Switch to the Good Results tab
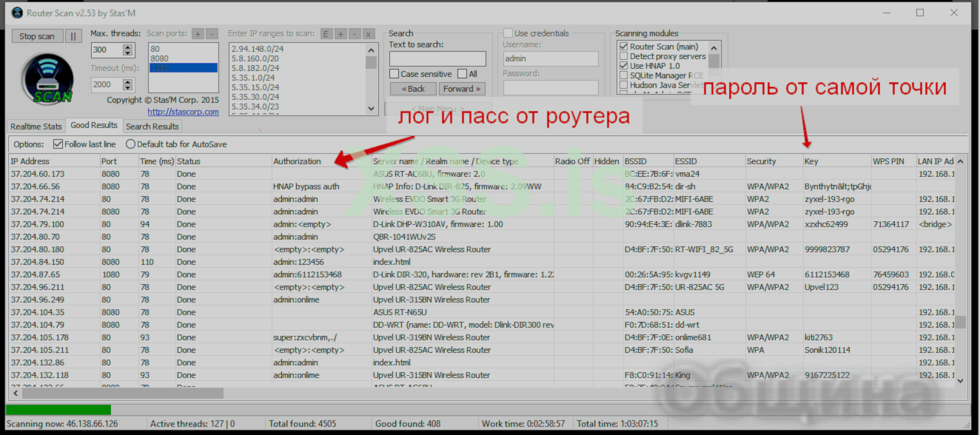Image resolution: width=980 pixels, height=435 pixels. [x=94, y=126]
